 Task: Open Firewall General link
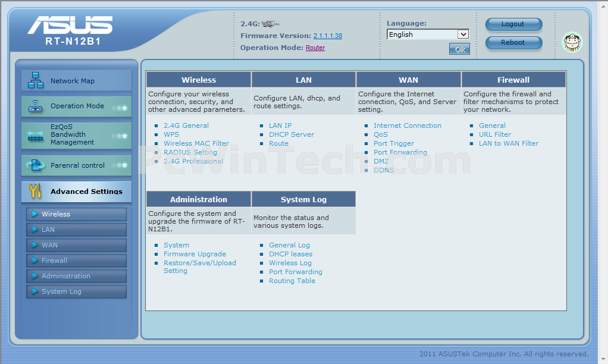[492, 125]
